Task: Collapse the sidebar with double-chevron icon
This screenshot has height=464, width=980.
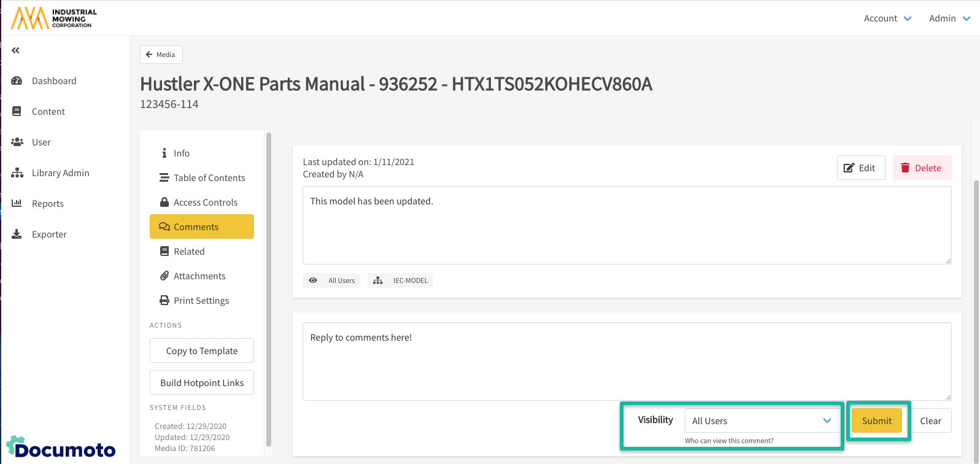Action: 15,50
